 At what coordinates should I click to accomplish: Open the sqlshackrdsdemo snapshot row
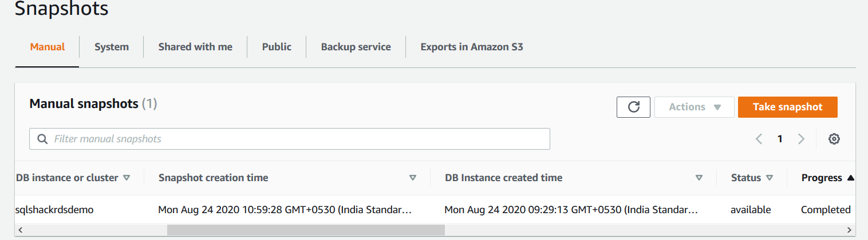tap(54, 210)
